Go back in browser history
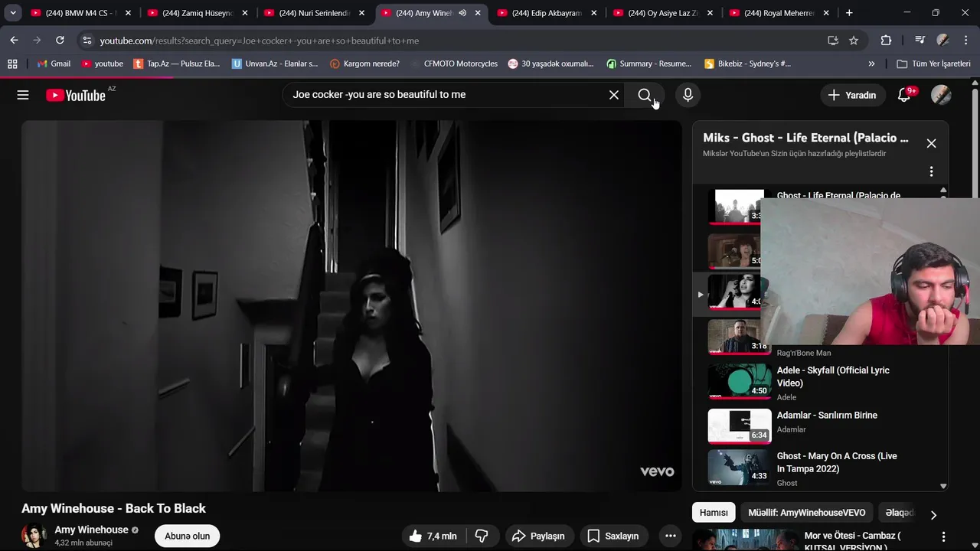This screenshot has width=980, height=551. click(x=14, y=41)
